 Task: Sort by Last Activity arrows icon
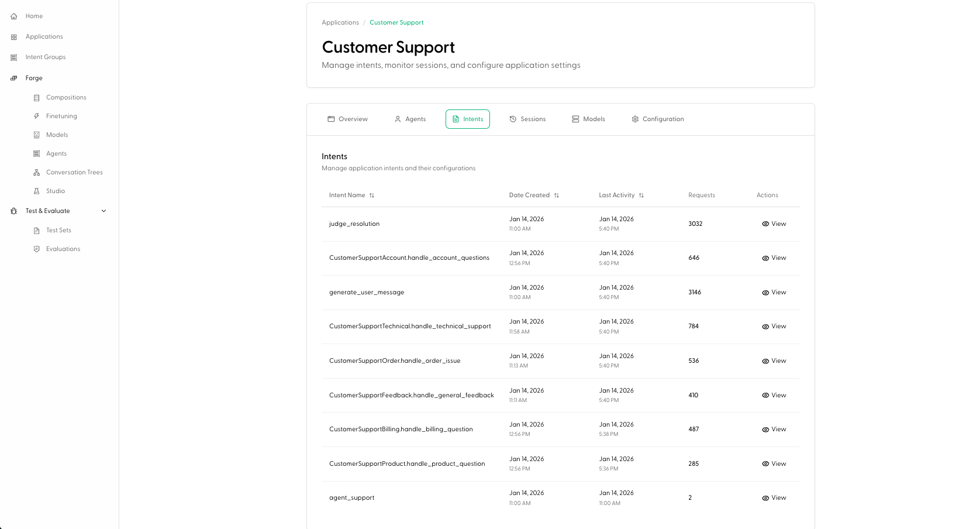coord(641,195)
